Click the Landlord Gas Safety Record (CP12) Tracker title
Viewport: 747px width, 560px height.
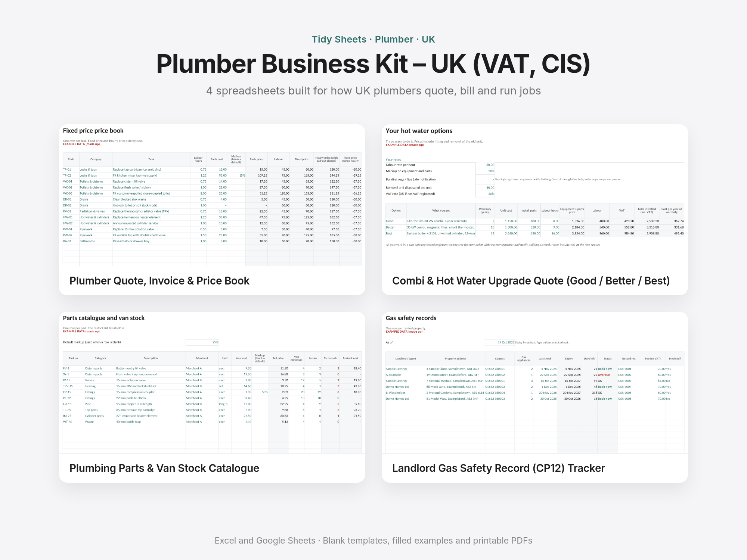pos(498,468)
